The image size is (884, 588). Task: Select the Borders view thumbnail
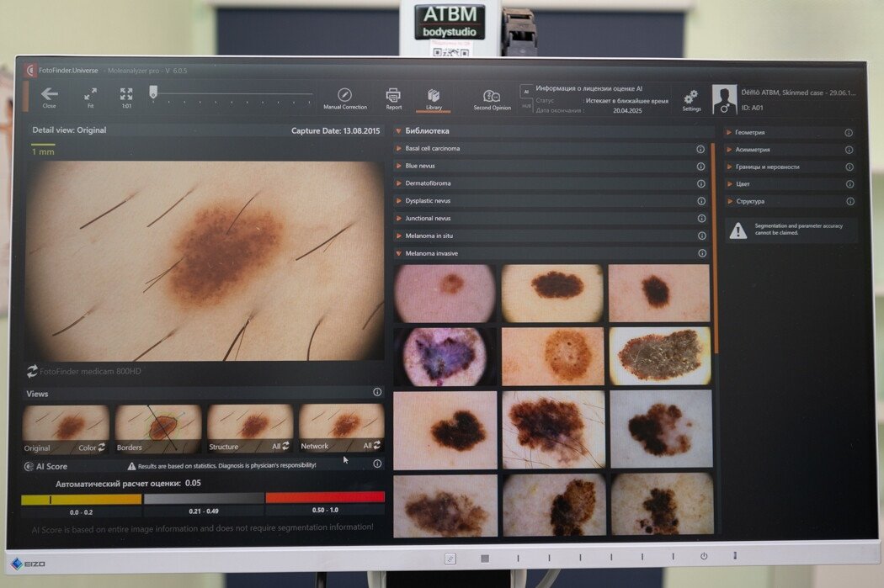[158, 426]
